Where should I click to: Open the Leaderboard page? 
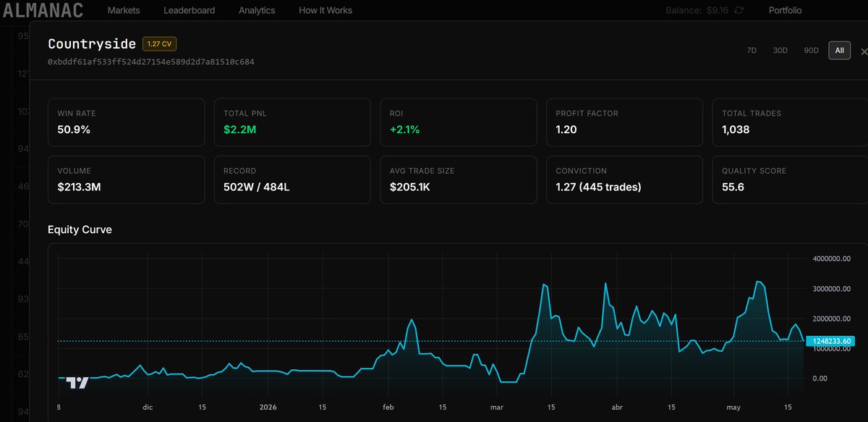tap(189, 10)
